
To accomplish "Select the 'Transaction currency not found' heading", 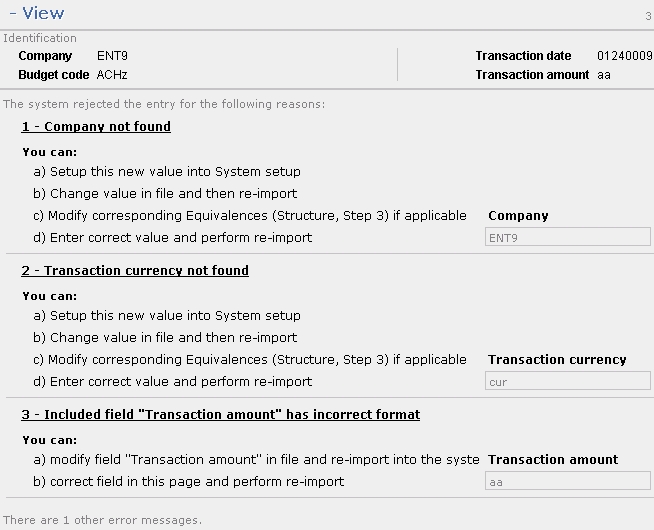I will (x=135, y=271).
